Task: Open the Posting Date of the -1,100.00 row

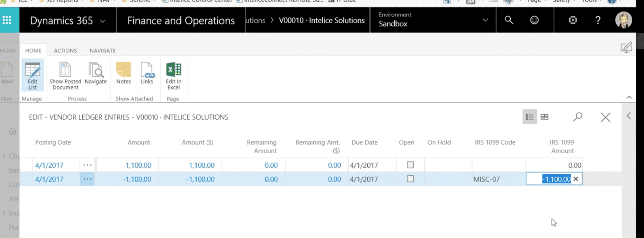Action: point(49,179)
